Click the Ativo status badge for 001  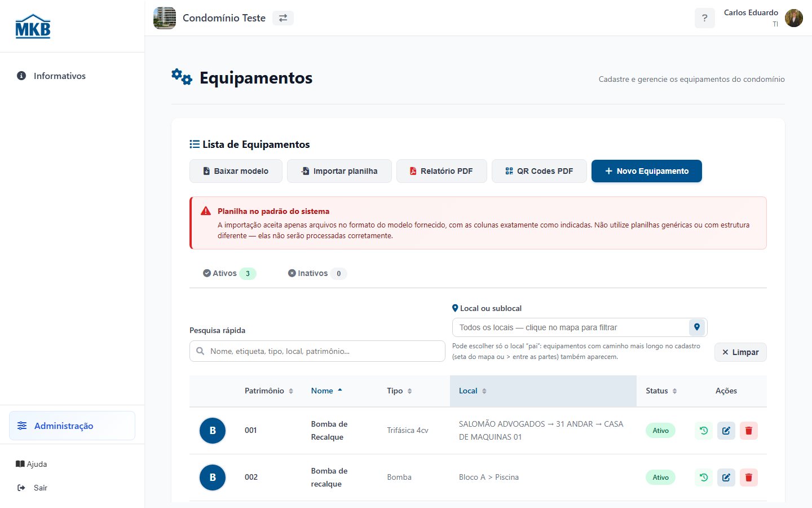tap(660, 431)
